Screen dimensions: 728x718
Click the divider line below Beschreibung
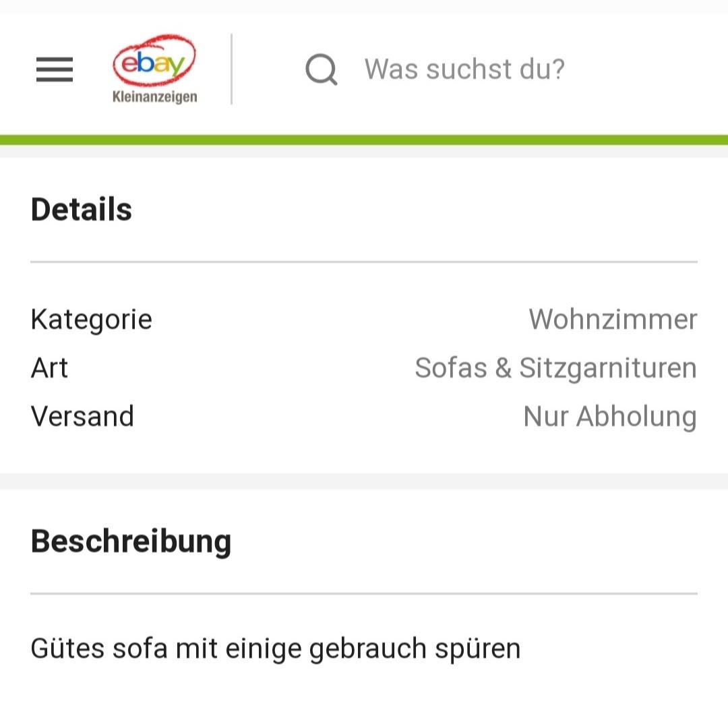[x=364, y=593]
